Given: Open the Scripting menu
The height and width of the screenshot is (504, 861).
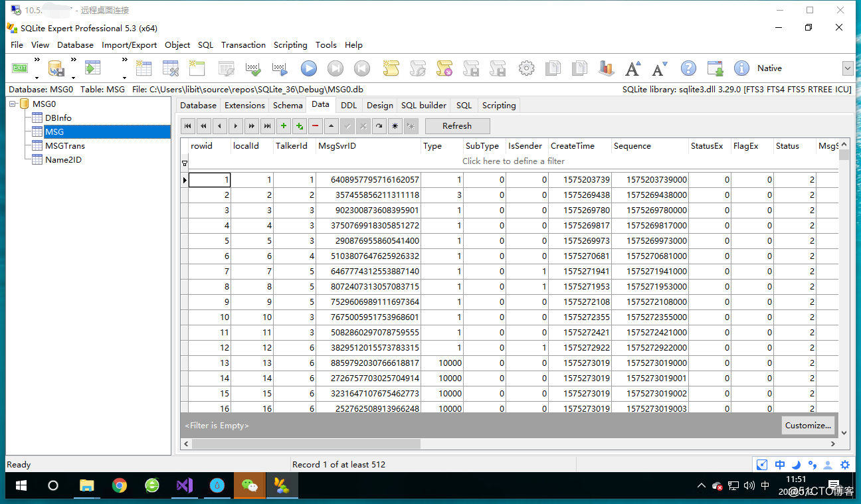Looking at the screenshot, I should point(290,45).
